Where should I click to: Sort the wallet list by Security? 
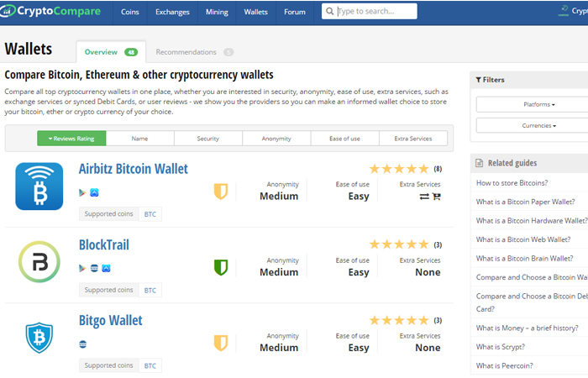click(x=208, y=139)
